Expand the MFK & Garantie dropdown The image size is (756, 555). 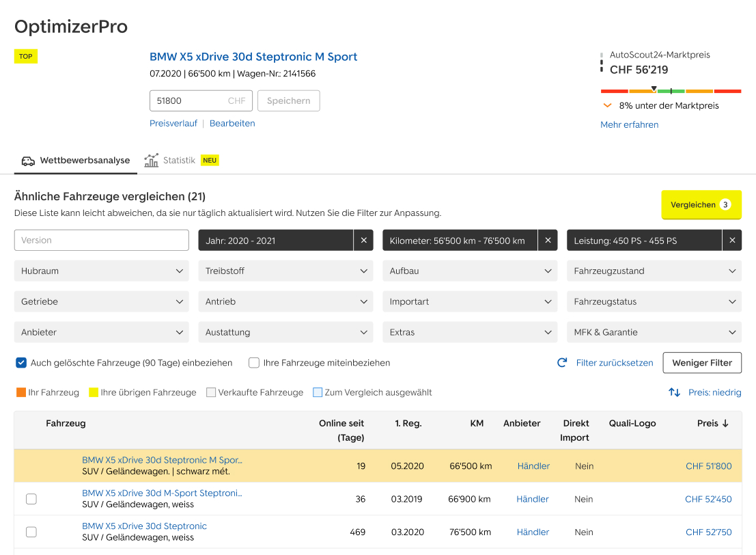tap(654, 332)
